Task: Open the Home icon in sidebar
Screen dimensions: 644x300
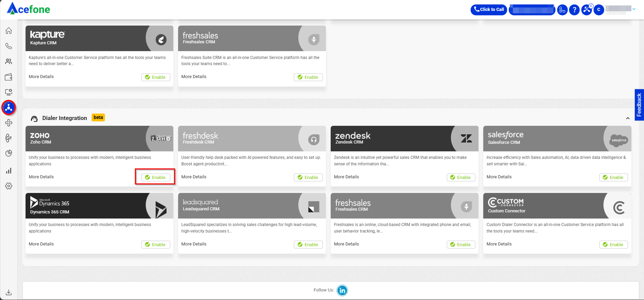Action: coord(9,31)
